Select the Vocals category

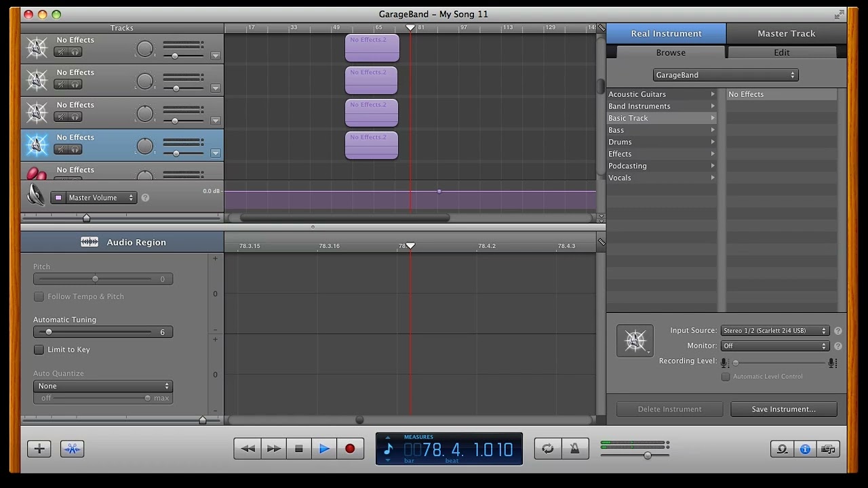662,178
